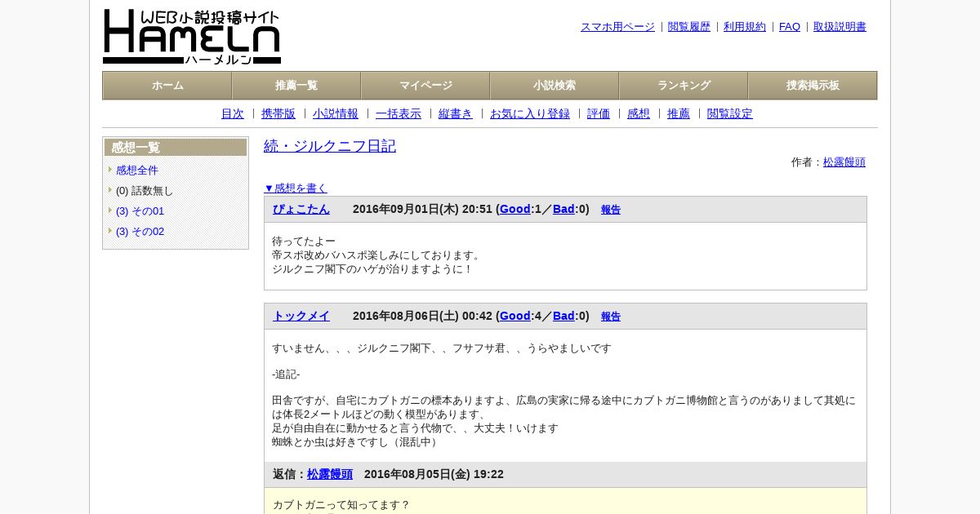Click the date 2016年08月06日(土) 00:42
Image resolution: width=980 pixels, height=514 pixels.
point(422,317)
